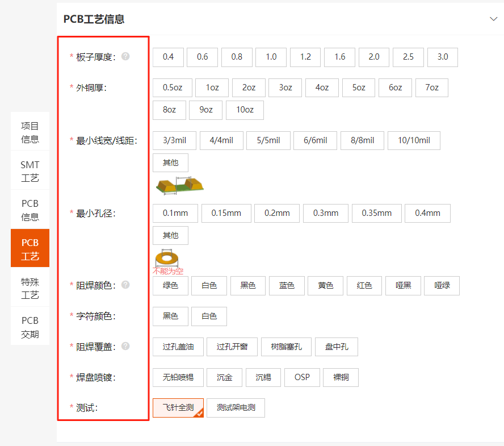This screenshot has width=504, height=446.
Task: Choose board thickness 1.2
Action: tap(305, 57)
